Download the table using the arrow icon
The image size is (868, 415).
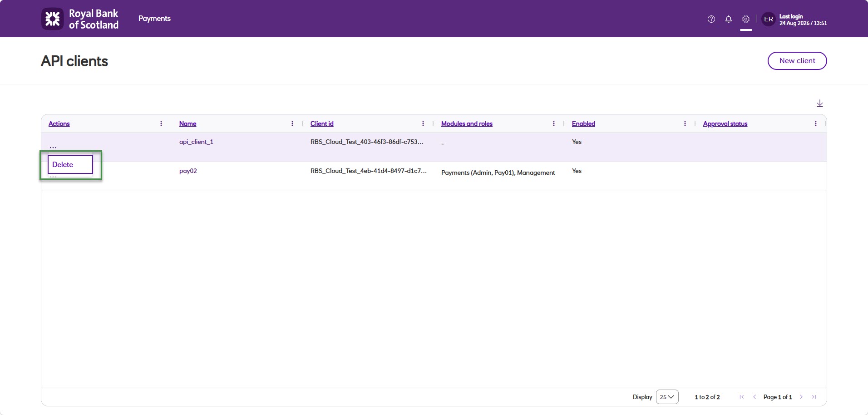(x=820, y=104)
